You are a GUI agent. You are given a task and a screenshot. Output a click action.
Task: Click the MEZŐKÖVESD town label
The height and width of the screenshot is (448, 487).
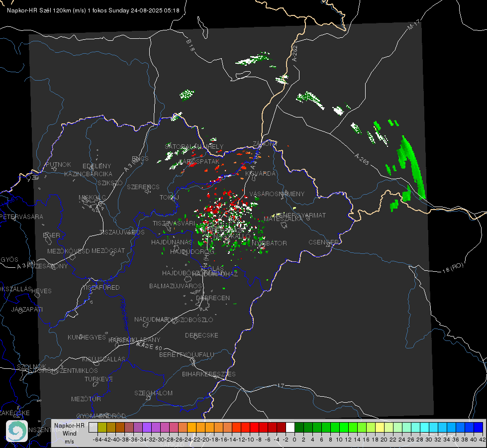[68, 251]
